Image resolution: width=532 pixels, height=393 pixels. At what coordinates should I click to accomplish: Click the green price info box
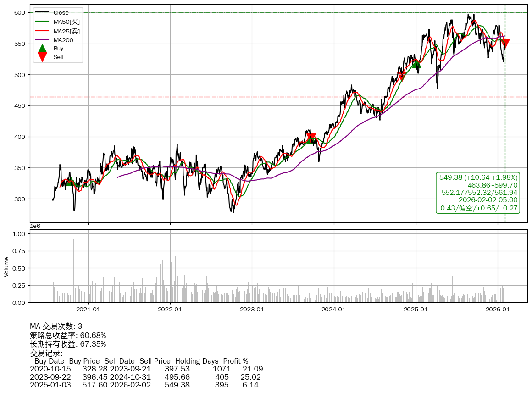click(x=478, y=193)
